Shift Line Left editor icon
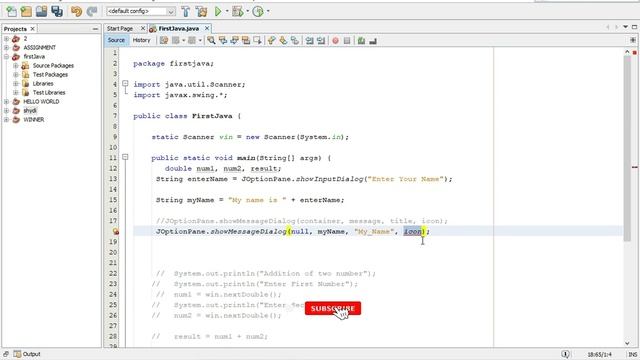Image resolution: width=640 pixels, height=360 pixels. point(309,40)
